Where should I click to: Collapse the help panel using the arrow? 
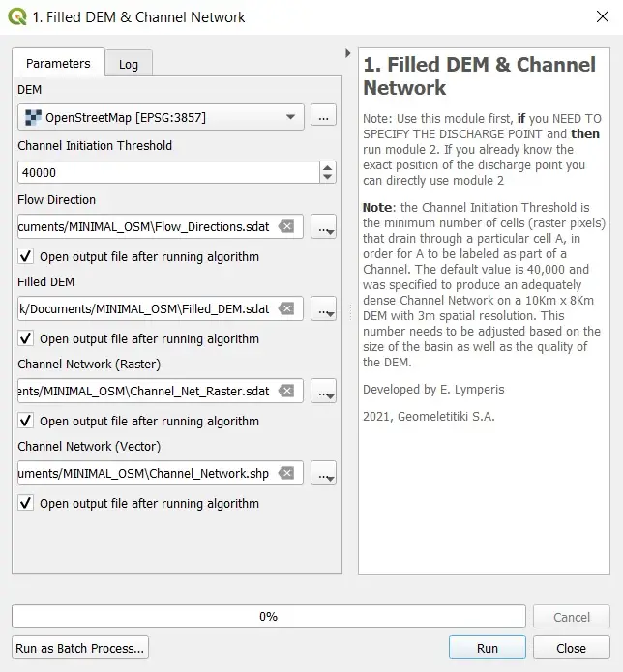pyautogui.click(x=347, y=53)
